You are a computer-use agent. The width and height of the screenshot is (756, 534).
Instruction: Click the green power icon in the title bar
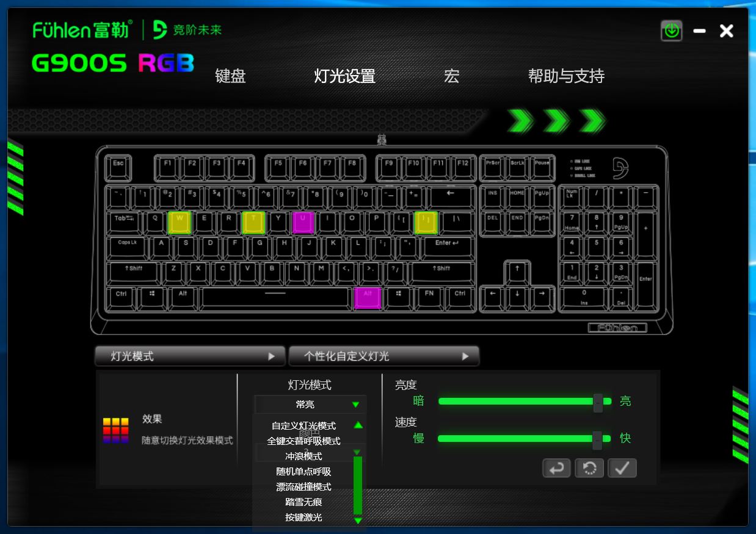[671, 31]
